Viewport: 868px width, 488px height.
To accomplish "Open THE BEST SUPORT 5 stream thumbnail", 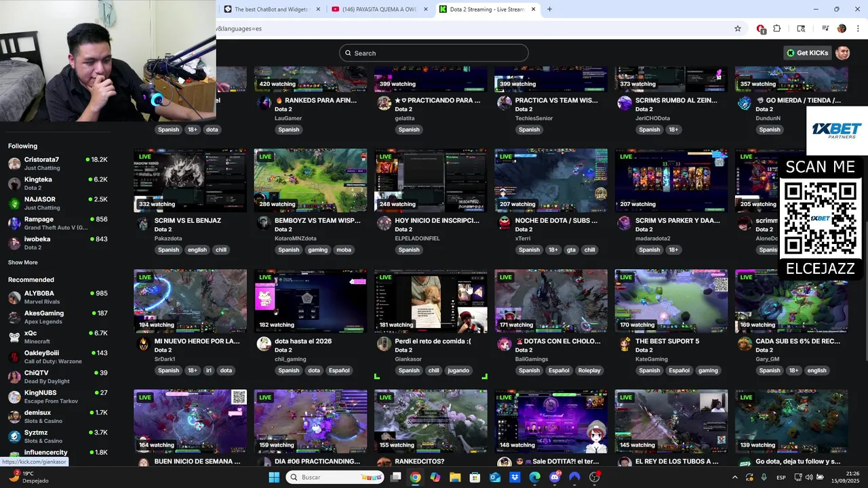I will [671, 301].
